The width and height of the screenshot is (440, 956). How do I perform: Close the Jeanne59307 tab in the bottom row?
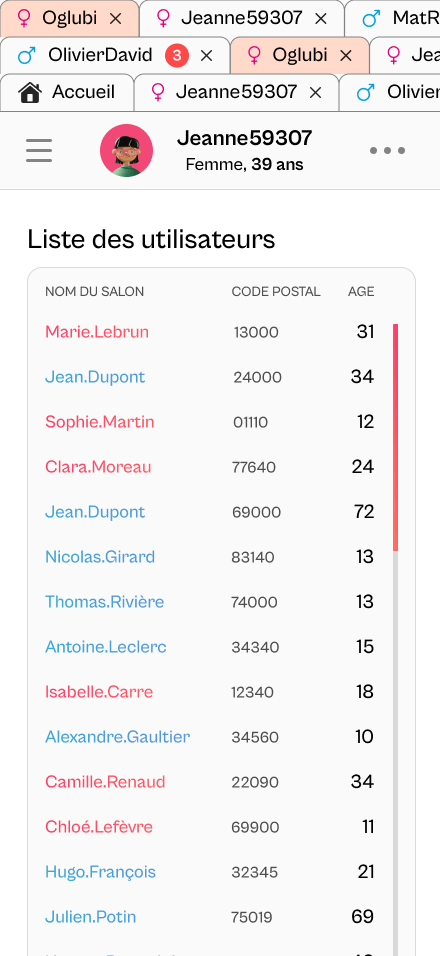pyautogui.click(x=315, y=93)
